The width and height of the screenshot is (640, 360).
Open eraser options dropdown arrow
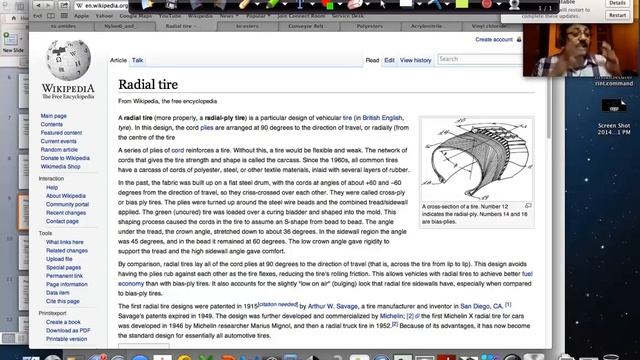[367, 4]
